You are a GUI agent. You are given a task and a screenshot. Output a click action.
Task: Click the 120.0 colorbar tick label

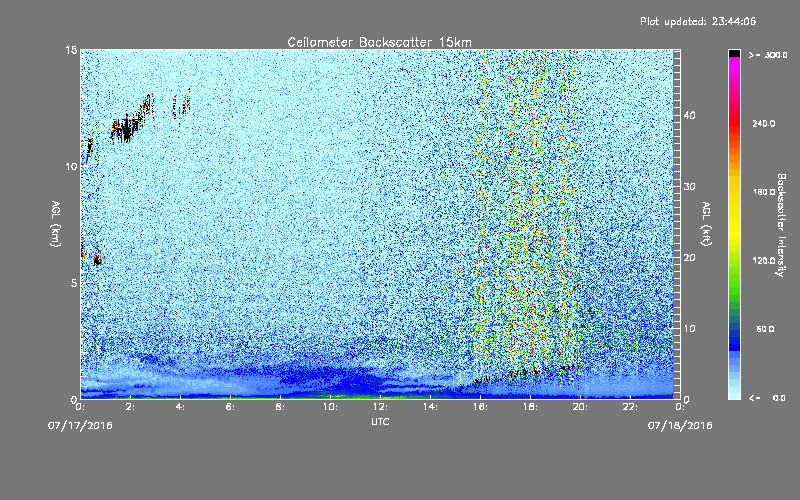764,261
